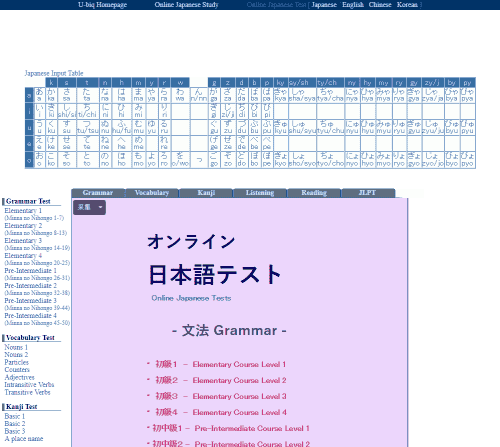The image size is (500, 447).
Task: Switch the site language to English
Action: 353,5
